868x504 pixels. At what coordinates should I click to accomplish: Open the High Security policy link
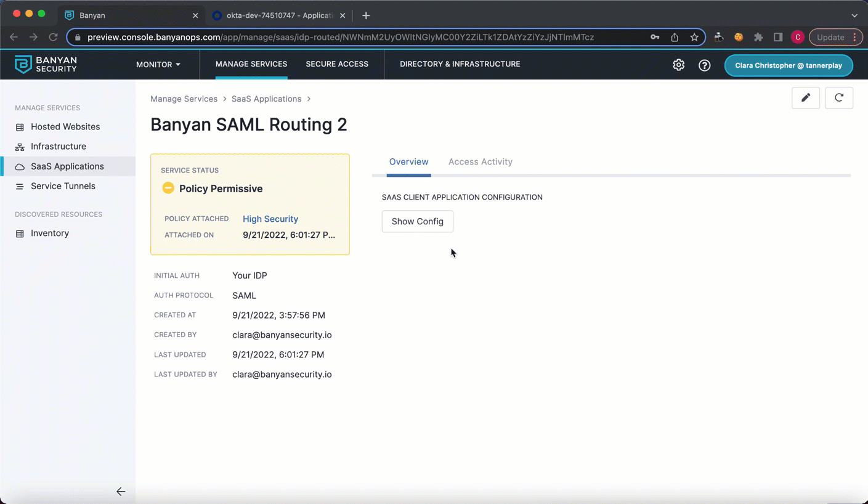coord(270,219)
